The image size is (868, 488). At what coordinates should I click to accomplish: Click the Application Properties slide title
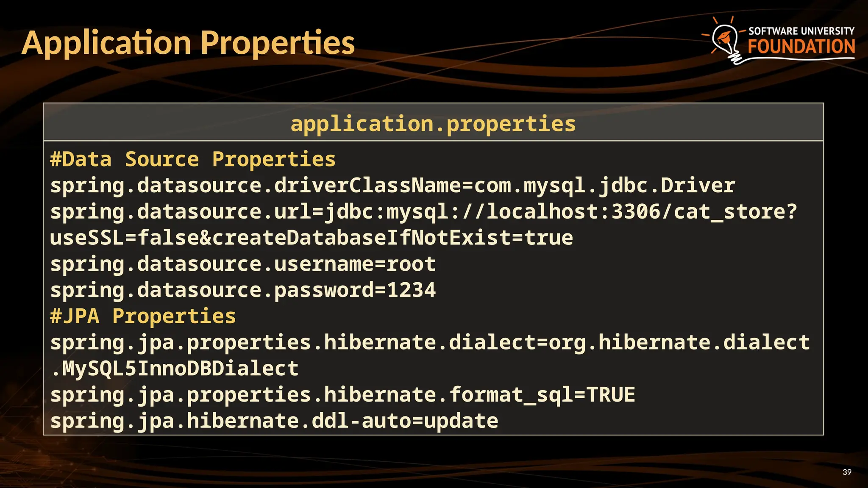188,43
